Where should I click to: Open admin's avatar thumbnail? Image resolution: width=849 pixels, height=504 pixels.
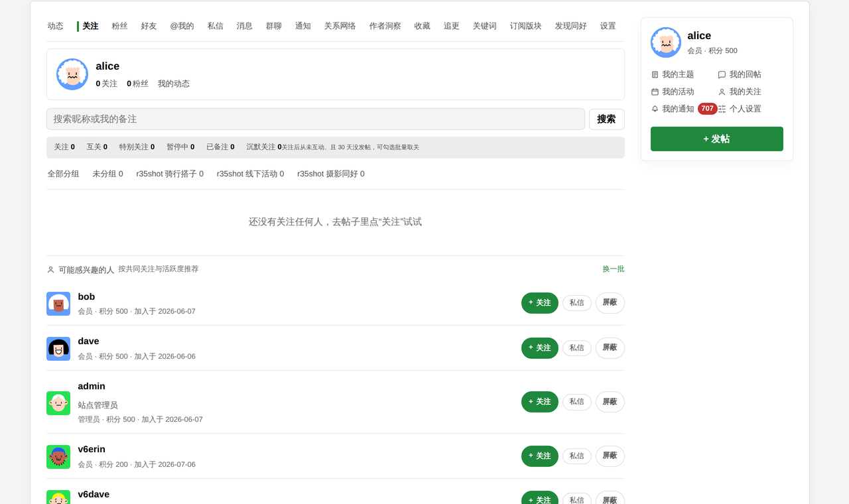[x=58, y=403]
